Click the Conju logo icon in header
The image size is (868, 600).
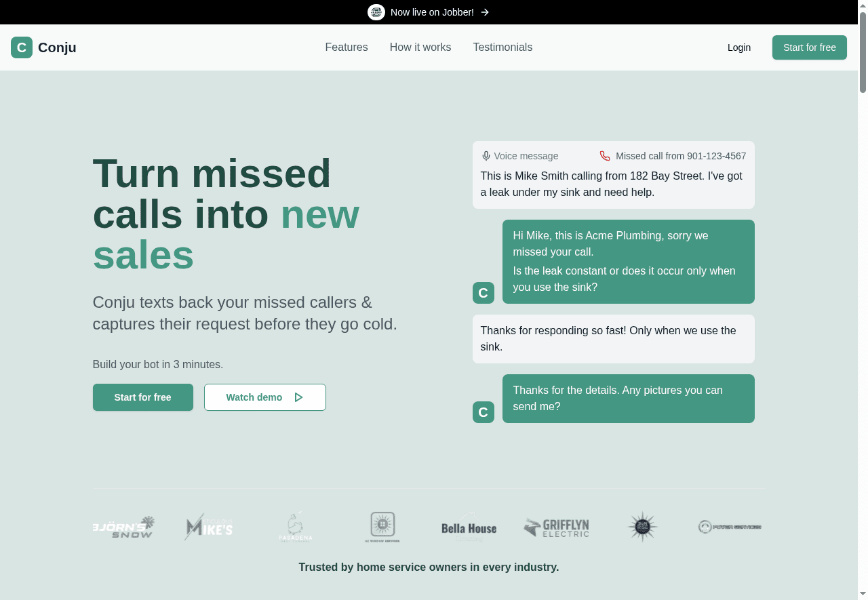(x=22, y=47)
